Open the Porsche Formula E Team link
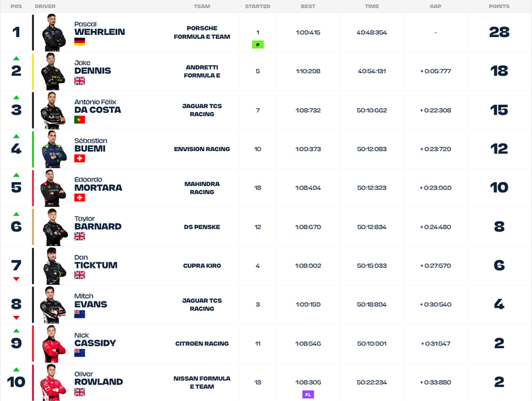 (202, 32)
